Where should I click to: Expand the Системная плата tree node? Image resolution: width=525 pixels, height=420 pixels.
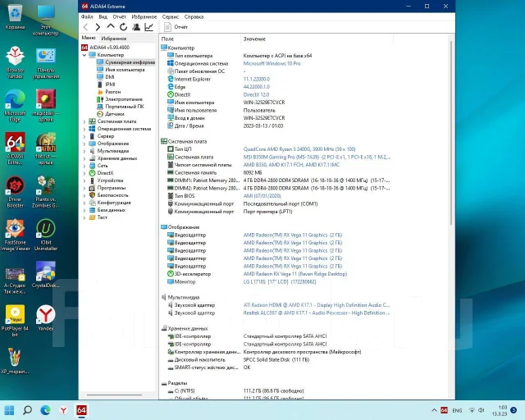(84, 121)
